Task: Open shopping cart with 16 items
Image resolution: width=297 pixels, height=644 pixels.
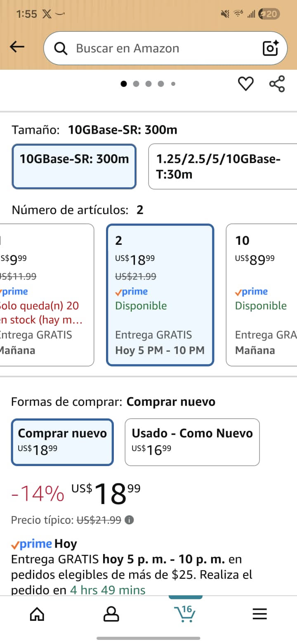Action: coord(185,614)
